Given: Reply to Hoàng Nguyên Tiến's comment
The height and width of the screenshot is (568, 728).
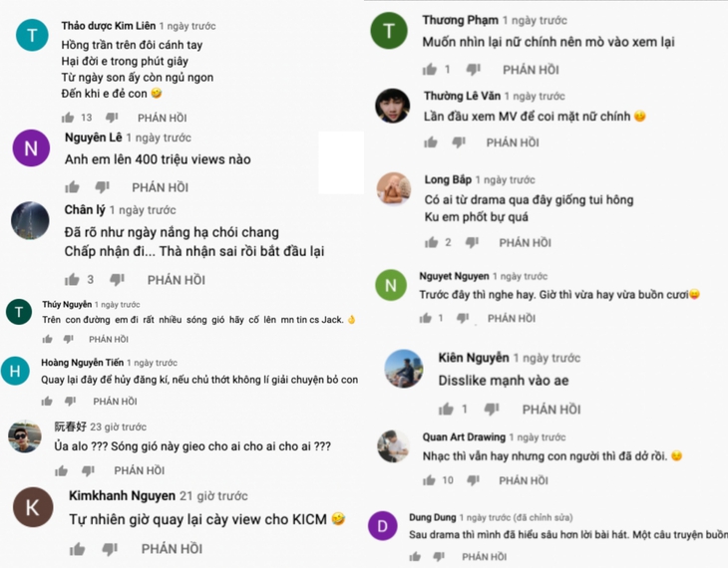Looking at the screenshot, I should (115, 402).
